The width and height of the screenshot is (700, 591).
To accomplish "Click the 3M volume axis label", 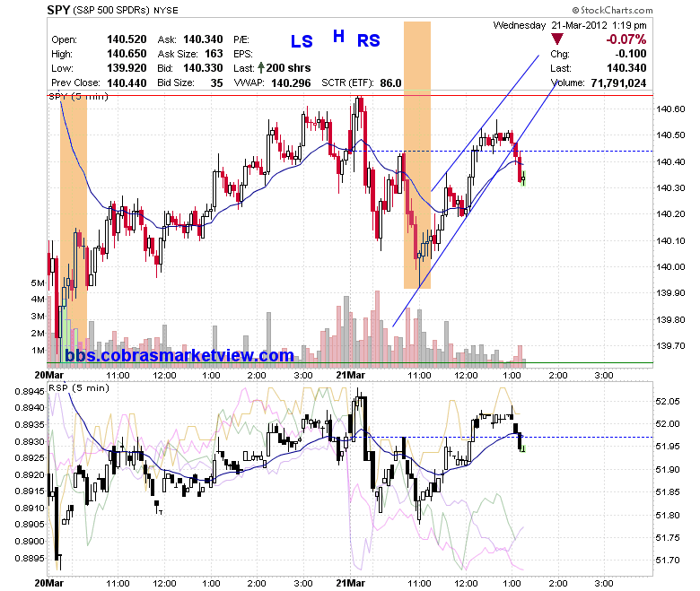I will 38,317.
